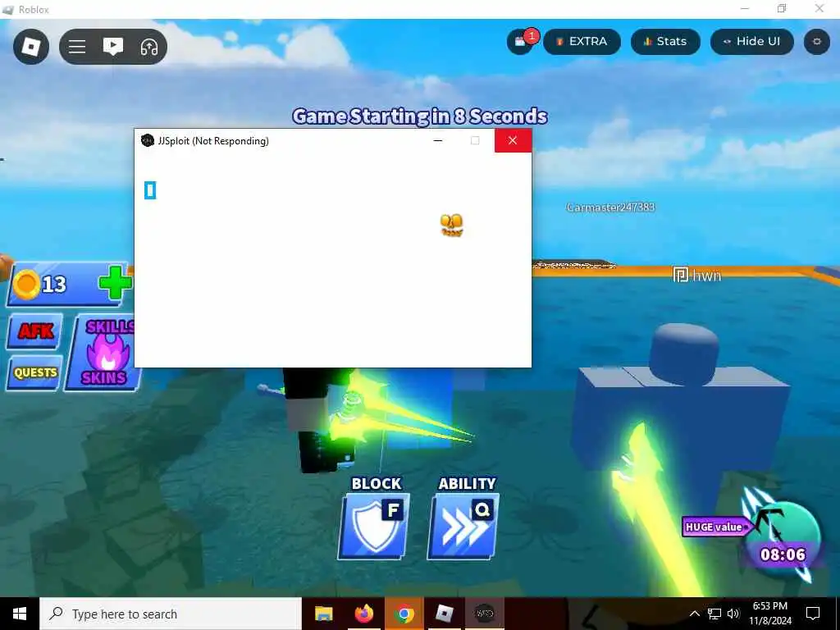Open the settings gear in game
Screen dimensions: 840x630
[x=817, y=41]
